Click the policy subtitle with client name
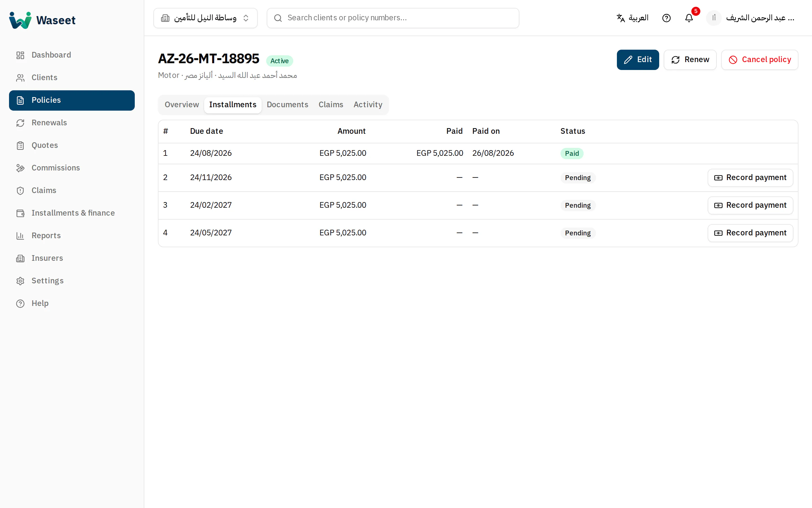812x508 pixels. [227, 75]
